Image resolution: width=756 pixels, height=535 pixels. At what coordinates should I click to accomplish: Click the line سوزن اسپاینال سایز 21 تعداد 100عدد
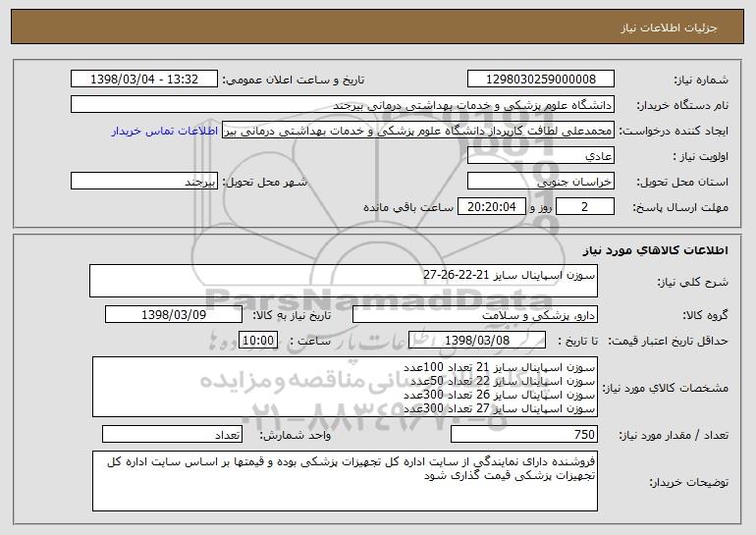[x=499, y=367]
